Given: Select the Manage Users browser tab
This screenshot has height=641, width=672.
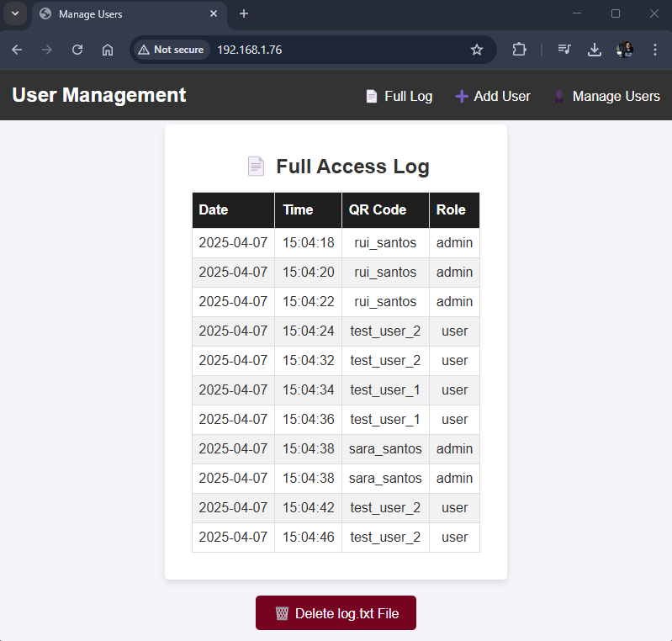Looking at the screenshot, I should pos(129,14).
